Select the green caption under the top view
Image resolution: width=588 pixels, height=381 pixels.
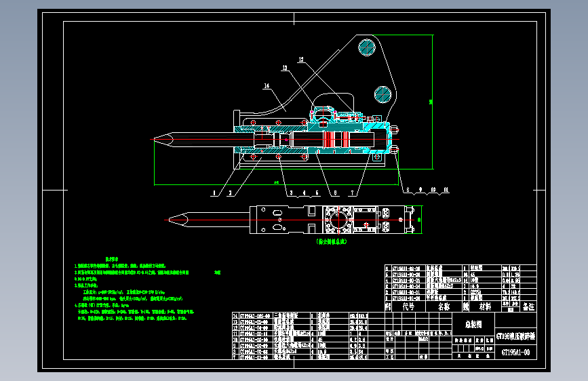pos(332,241)
